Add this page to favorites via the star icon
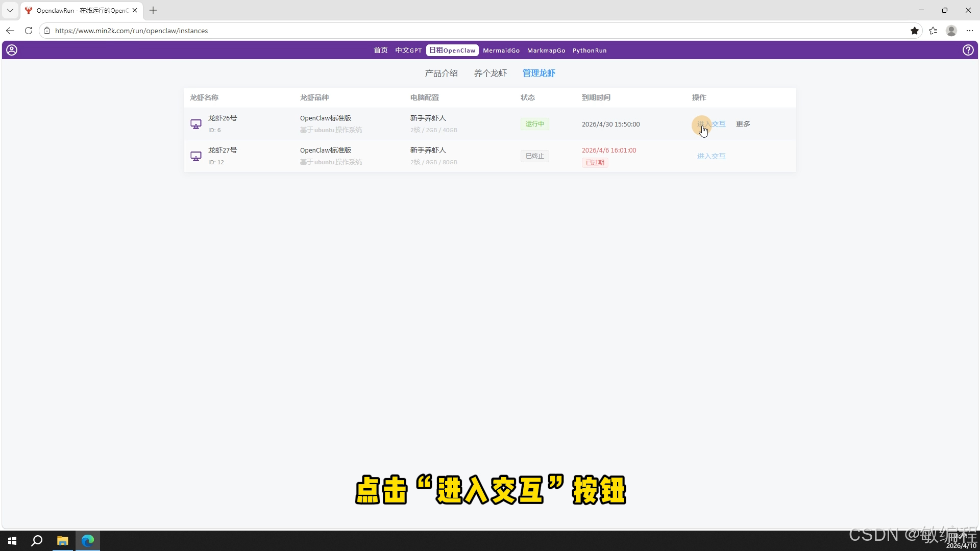Screen dimensions: 980x551 [x=914, y=31]
